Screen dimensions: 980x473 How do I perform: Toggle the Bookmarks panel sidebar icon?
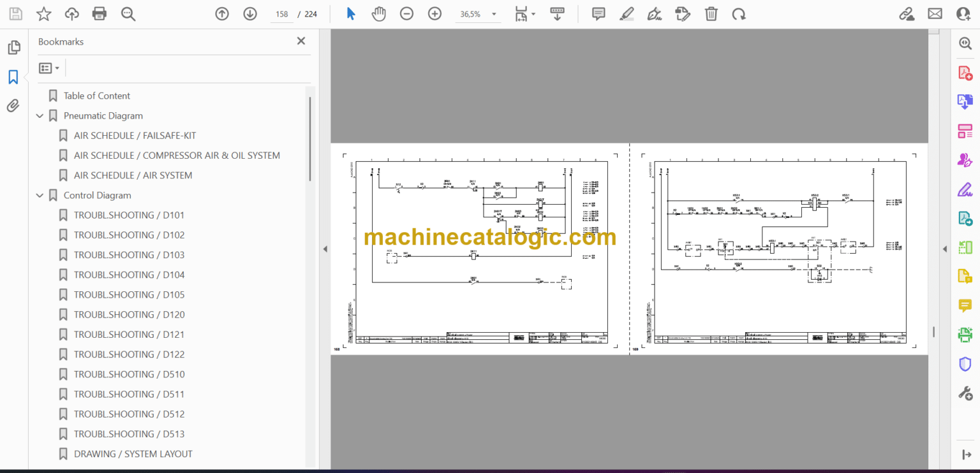[x=13, y=76]
